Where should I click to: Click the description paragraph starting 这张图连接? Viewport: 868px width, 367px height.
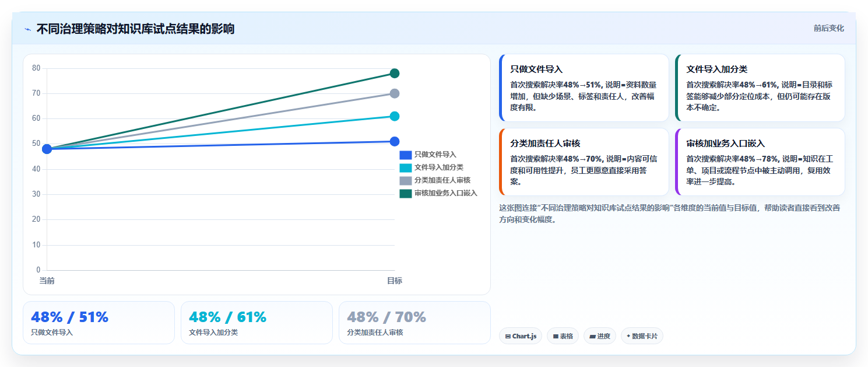click(x=670, y=214)
